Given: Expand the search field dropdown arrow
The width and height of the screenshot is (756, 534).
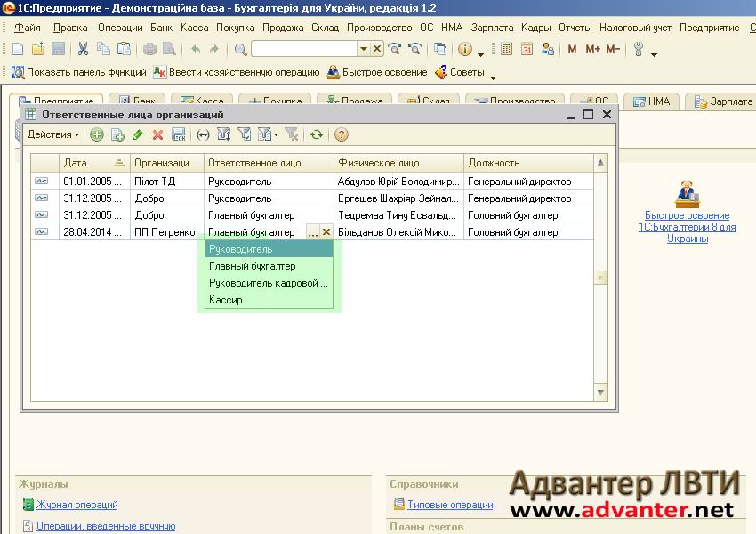Looking at the screenshot, I should 364,49.
